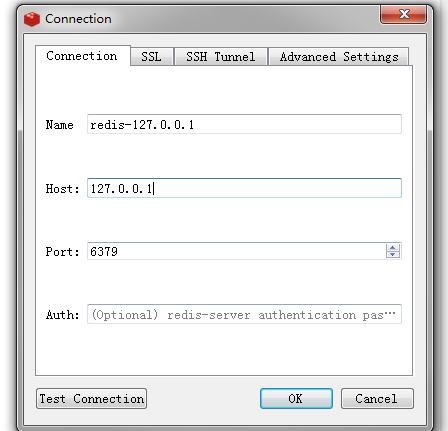Go to the Advanced Settings tab

(339, 57)
